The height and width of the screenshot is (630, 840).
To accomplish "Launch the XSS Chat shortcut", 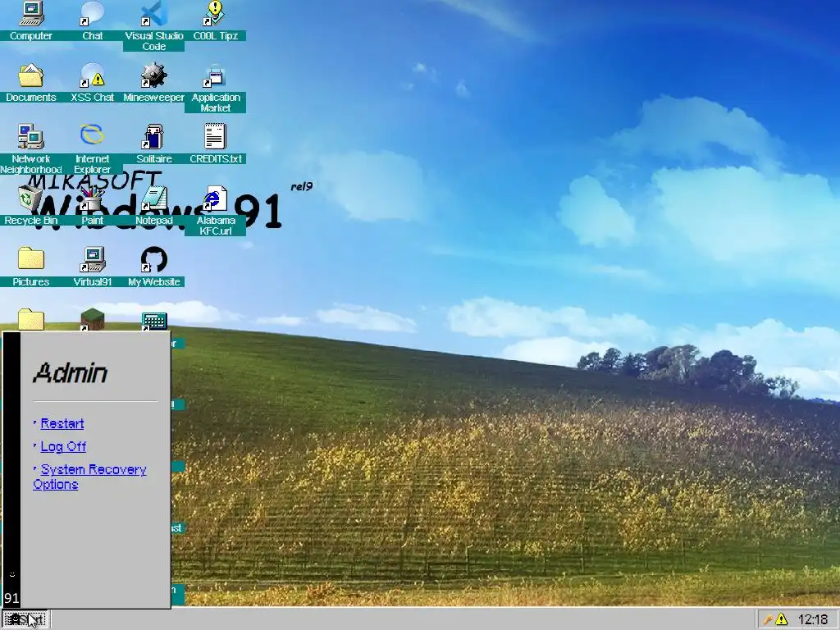I will [92, 83].
